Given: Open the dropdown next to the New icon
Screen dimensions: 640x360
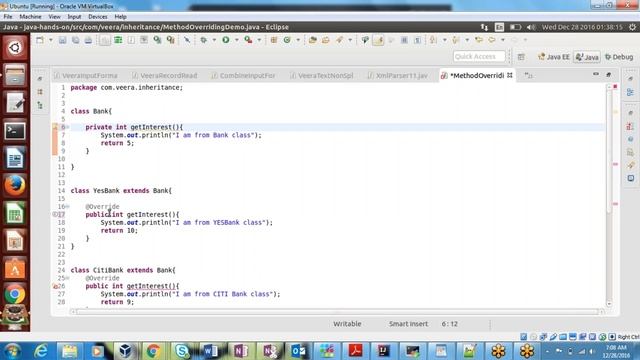Looking at the screenshot, I should pyautogui.click(x=51, y=40).
